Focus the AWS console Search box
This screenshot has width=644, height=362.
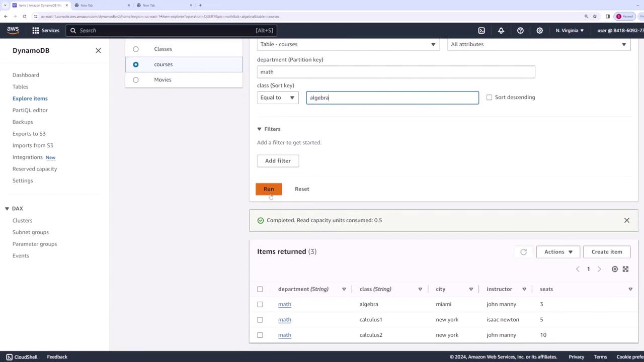click(x=170, y=30)
